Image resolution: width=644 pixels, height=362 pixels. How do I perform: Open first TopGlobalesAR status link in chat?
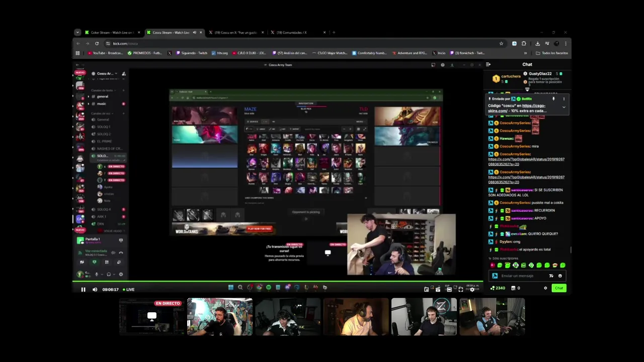(526, 161)
